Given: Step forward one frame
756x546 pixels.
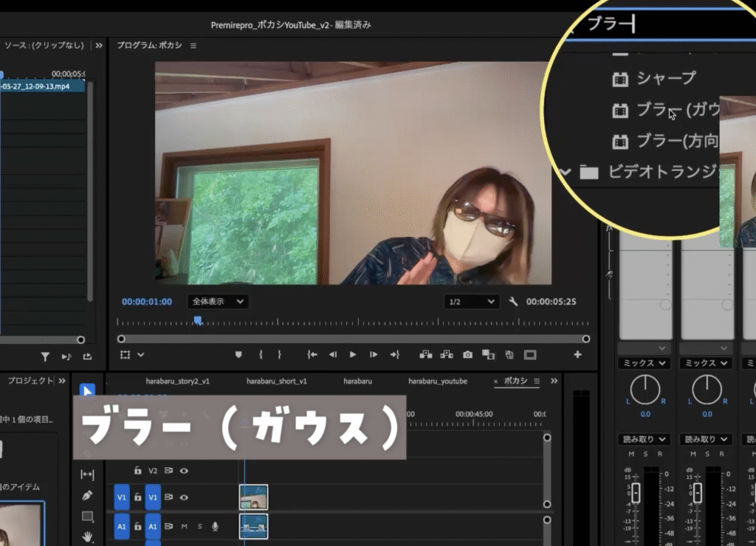Looking at the screenshot, I should pyautogui.click(x=373, y=355).
